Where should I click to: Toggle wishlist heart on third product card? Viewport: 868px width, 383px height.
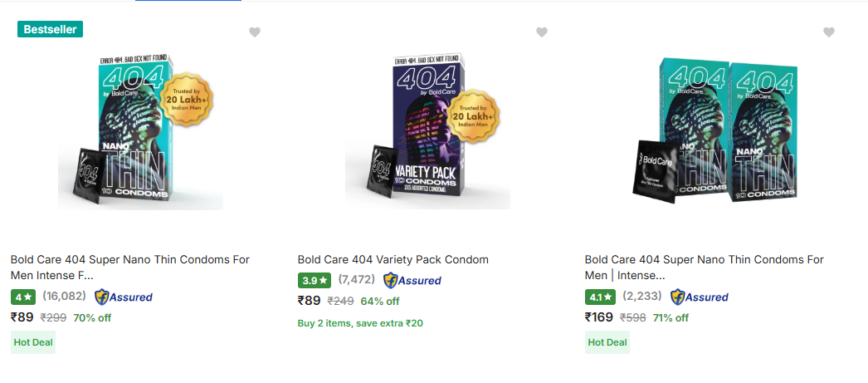point(829,32)
